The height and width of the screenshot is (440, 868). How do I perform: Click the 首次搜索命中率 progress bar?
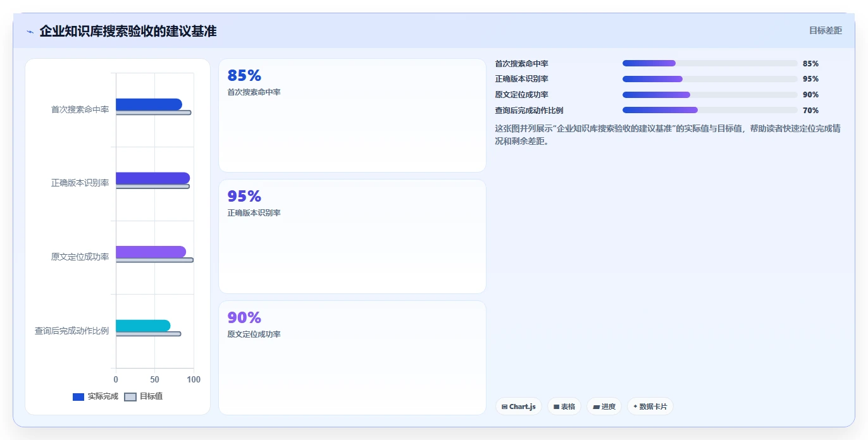pyautogui.click(x=710, y=63)
